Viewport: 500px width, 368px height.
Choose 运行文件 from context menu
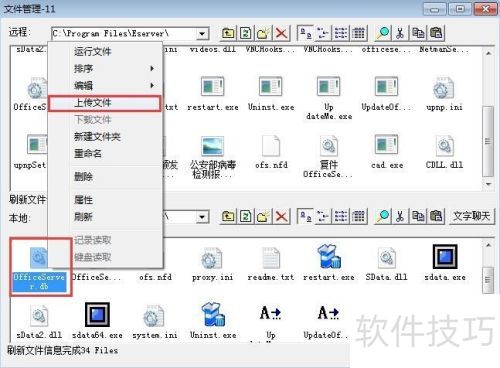pos(106,52)
